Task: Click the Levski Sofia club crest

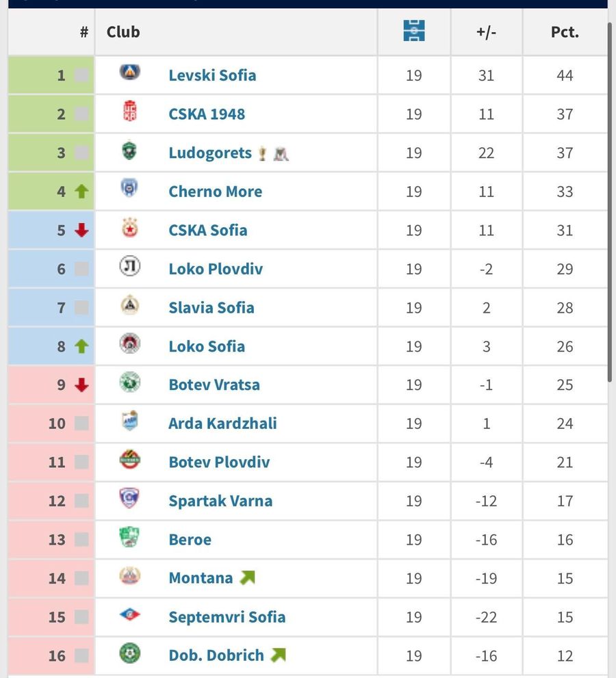Action: (129, 72)
